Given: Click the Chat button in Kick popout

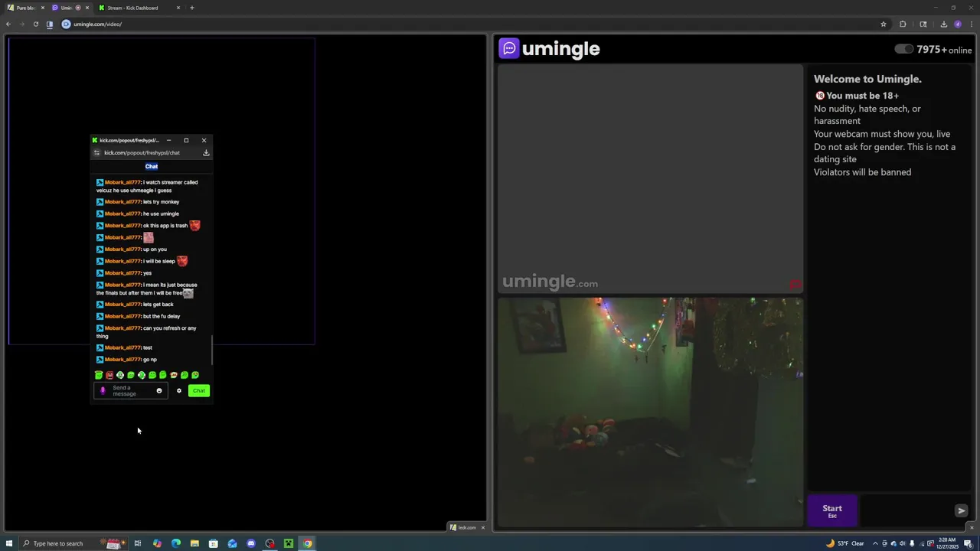Looking at the screenshot, I should 199,391.
